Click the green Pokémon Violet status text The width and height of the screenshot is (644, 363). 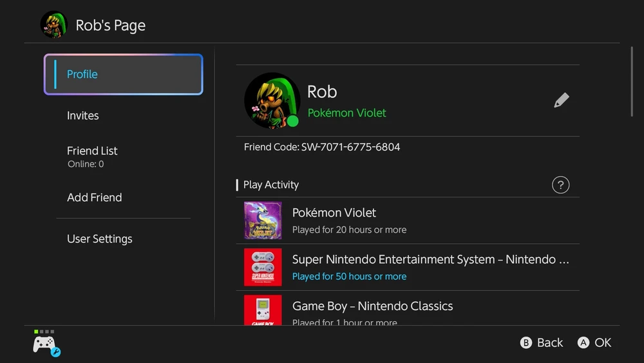click(x=346, y=113)
